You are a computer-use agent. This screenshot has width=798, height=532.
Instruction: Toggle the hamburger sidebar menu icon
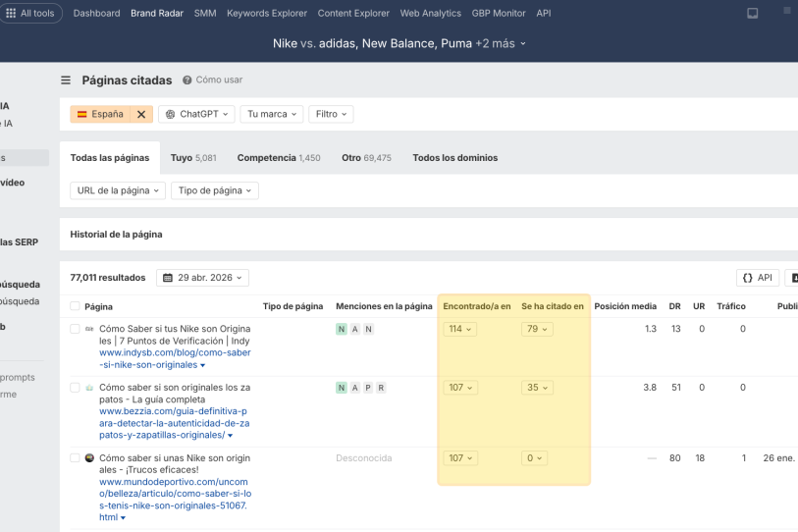[x=66, y=80]
